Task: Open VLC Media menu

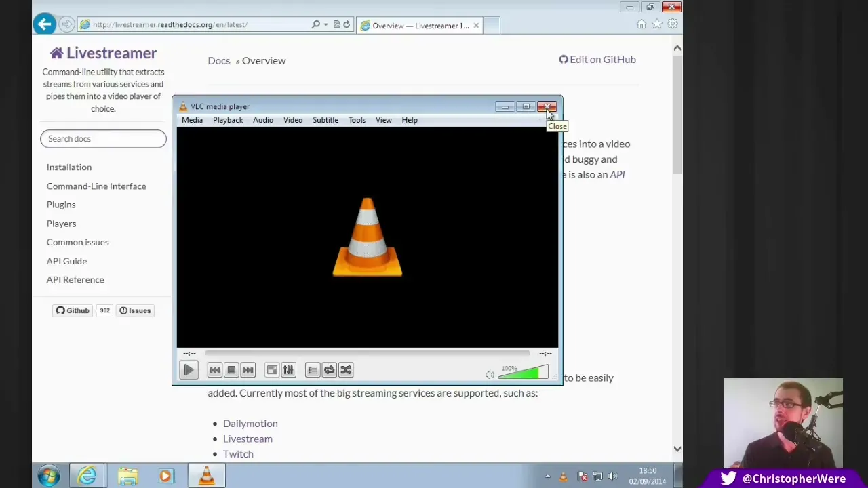Action: (192, 120)
